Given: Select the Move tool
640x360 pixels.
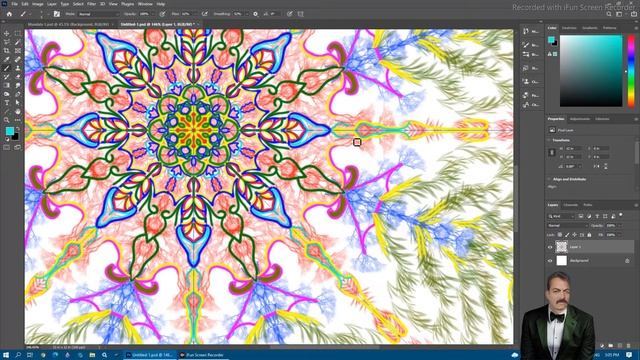Looking at the screenshot, I should coord(7,33).
